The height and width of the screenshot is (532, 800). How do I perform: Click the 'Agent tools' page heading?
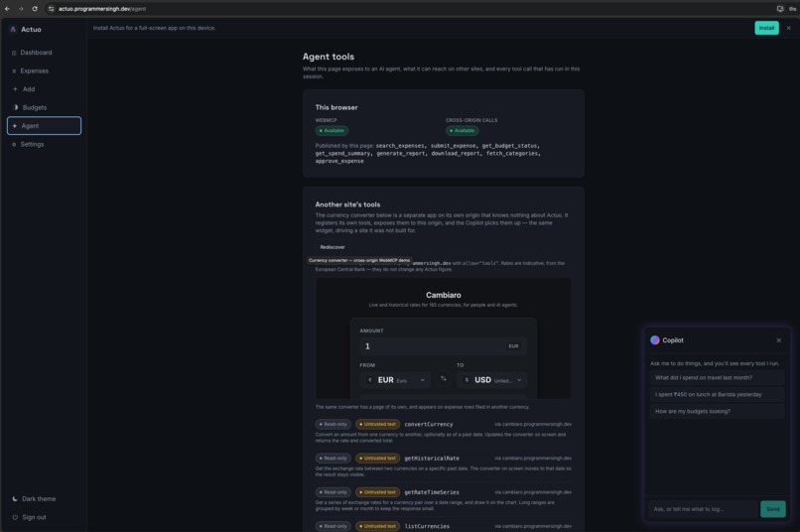click(x=329, y=57)
